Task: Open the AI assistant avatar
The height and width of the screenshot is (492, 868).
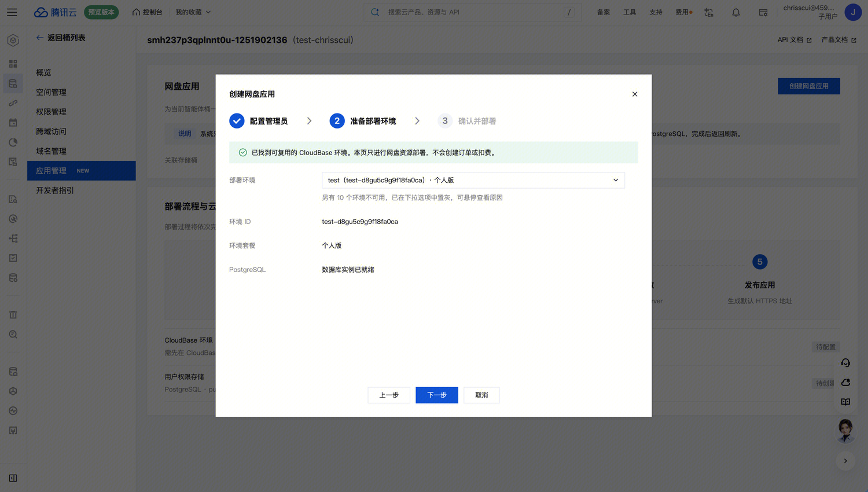Action: (845, 431)
